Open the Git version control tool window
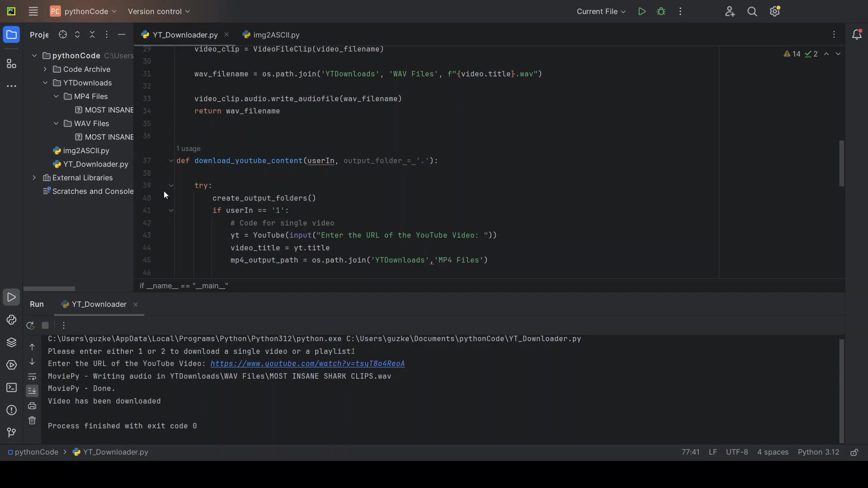Image resolution: width=868 pixels, height=488 pixels. point(12,433)
